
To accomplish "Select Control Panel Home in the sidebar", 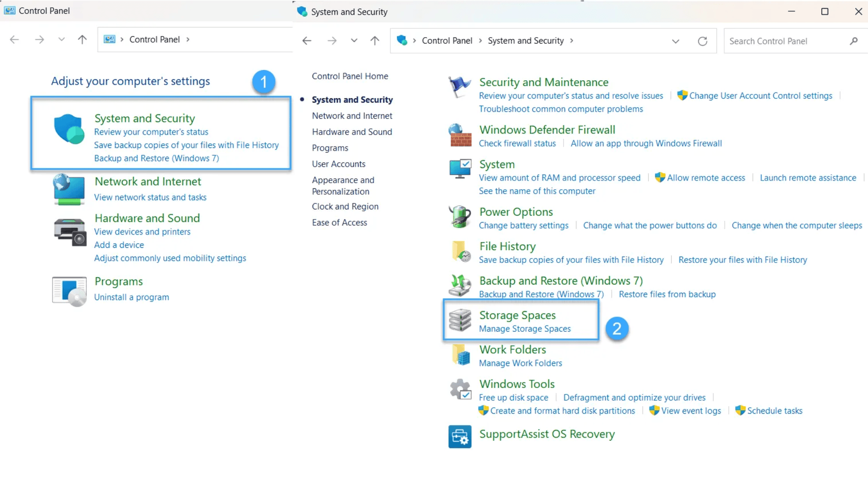I will (x=350, y=76).
